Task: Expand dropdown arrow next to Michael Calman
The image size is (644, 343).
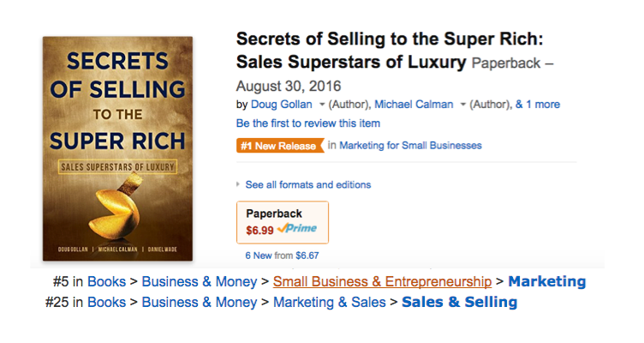Action: [x=463, y=105]
